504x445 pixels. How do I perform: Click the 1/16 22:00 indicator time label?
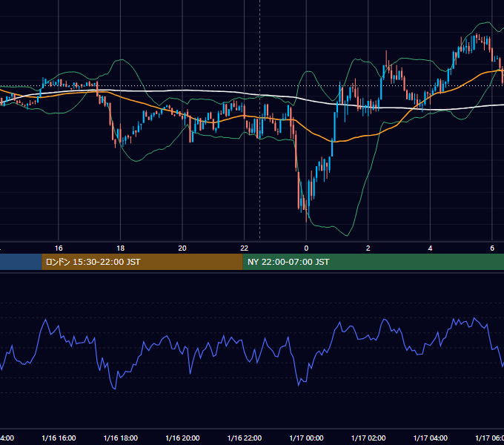pyautogui.click(x=245, y=438)
